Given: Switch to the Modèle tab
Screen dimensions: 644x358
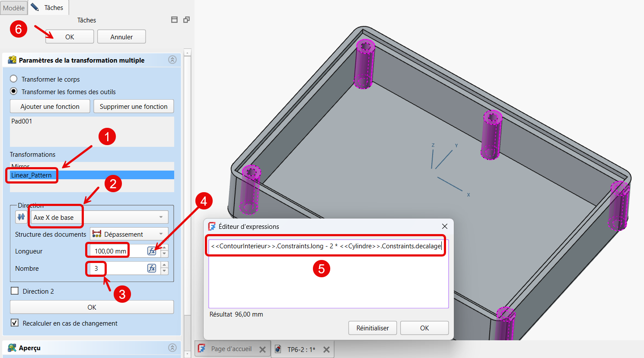Looking at the screenshot, I should pyautogui.click(x=14, y=8).
